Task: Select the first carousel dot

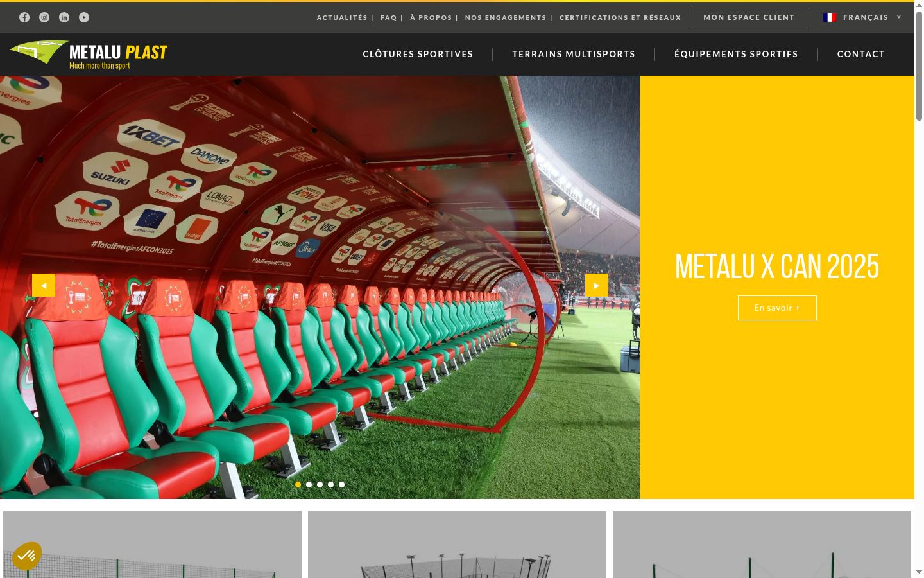Action: point(298,484)
